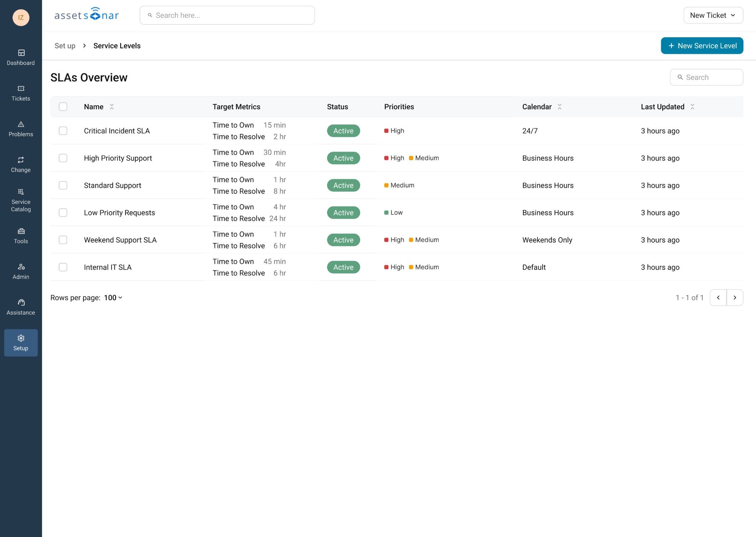
Task: Focus the SLAs Overview Search field
Action: click(x=706, y=77)
